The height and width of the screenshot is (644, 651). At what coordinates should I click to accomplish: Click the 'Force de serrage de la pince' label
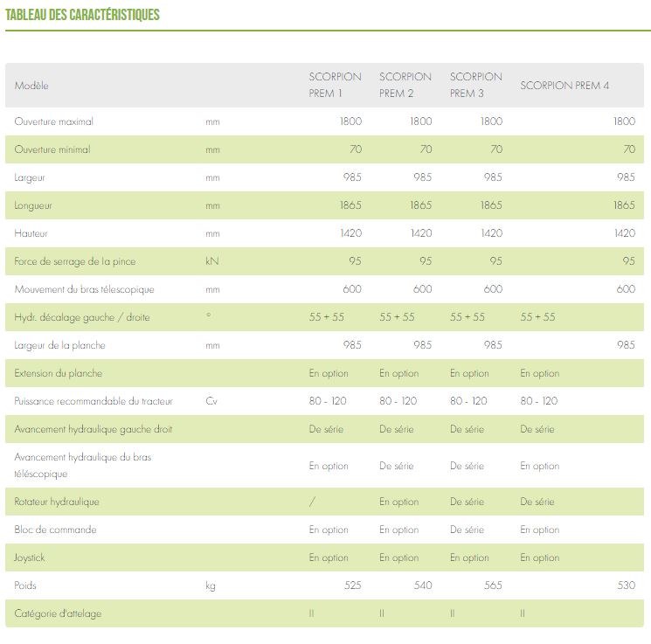pos(75,261)
